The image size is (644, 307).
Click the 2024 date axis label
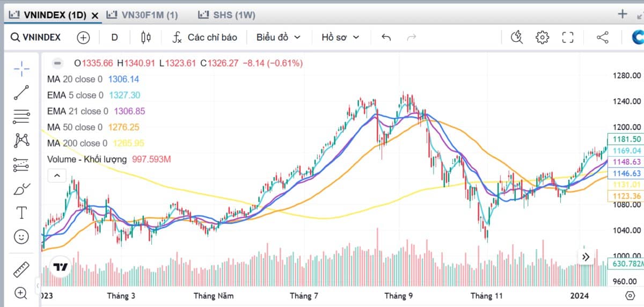[x=580, y=296]
